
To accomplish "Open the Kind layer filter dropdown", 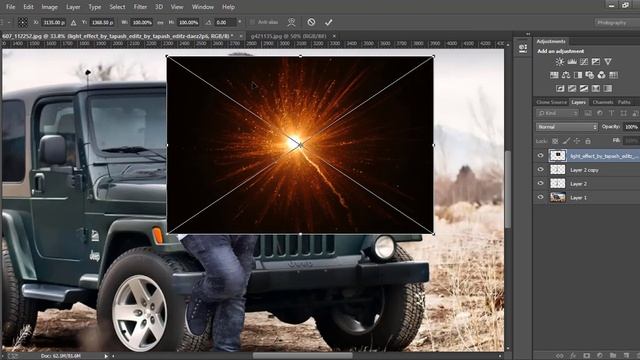I will click(x=557, y=113).
